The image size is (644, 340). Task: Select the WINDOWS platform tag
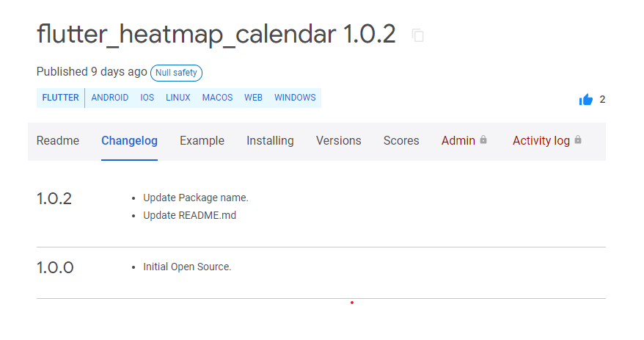point(295,98)
